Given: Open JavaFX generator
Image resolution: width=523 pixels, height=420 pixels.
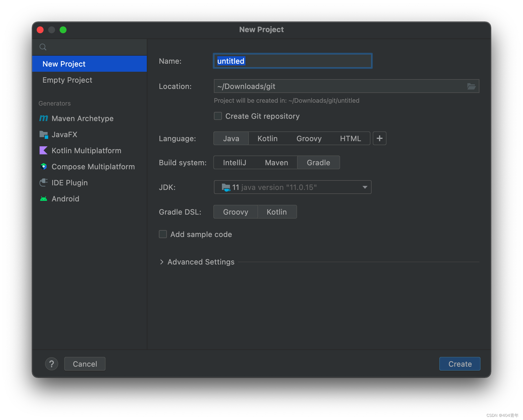Looking at the screenshot, I should 89,134.
